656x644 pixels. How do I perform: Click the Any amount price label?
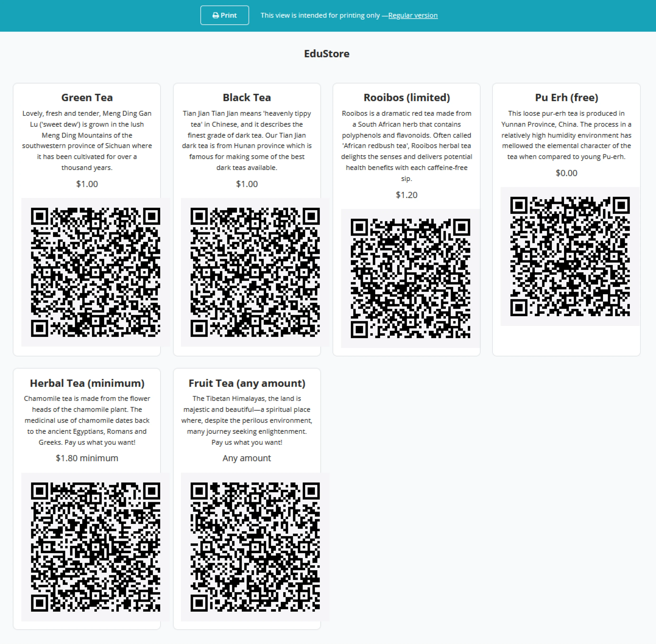(x=246, y=458)
